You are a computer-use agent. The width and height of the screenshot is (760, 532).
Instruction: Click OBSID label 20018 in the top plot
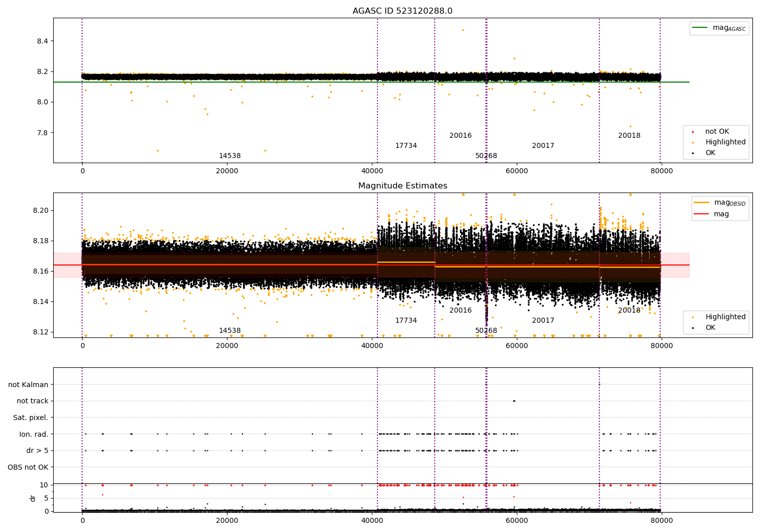tap(629, 136)
